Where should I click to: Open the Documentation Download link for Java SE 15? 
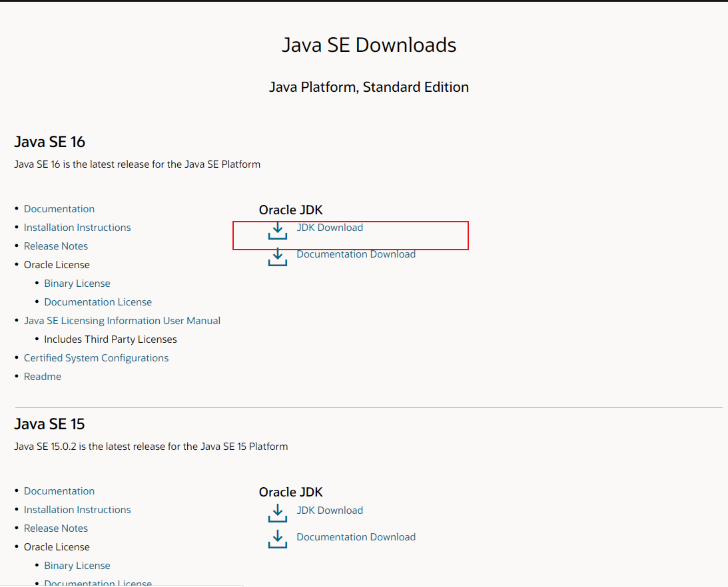(356, 536)
